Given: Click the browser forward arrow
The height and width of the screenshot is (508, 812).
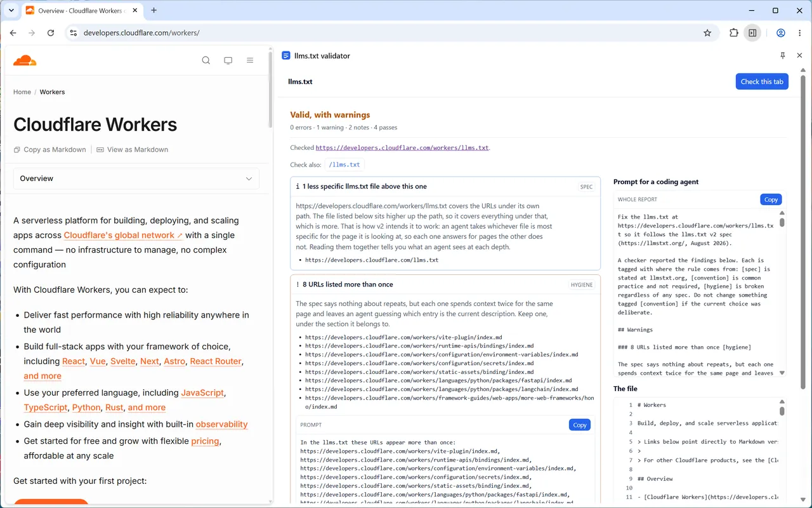Looking at the screenshot, I should (x=32, y=33).
